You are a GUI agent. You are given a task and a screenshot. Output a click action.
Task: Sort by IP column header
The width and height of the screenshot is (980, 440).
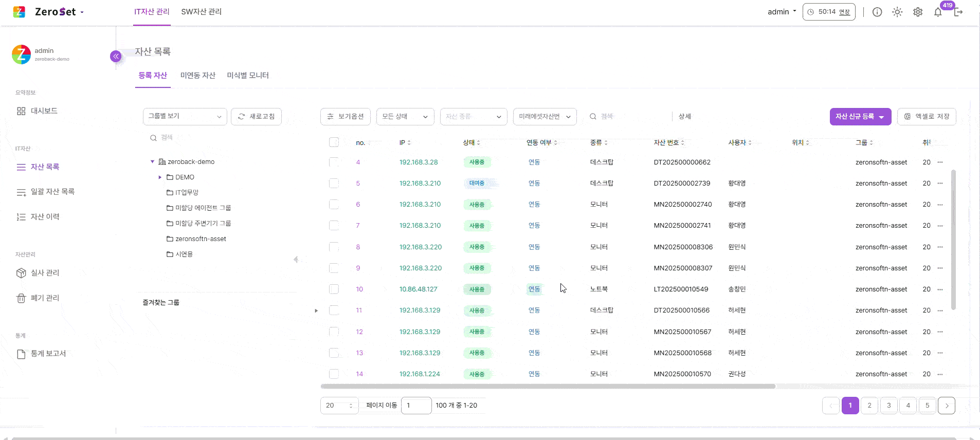click(x=405, y=142)
